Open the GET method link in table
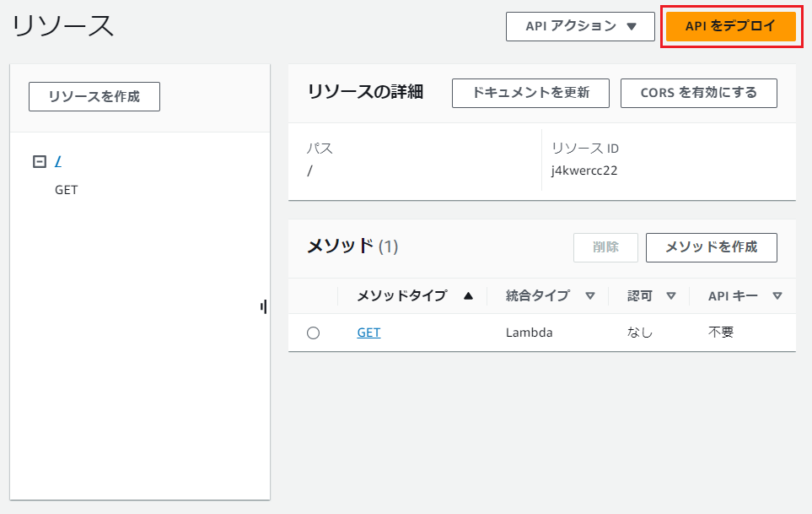Image resolution: width=812 pixels, height=514 pixels. point(368,333)
